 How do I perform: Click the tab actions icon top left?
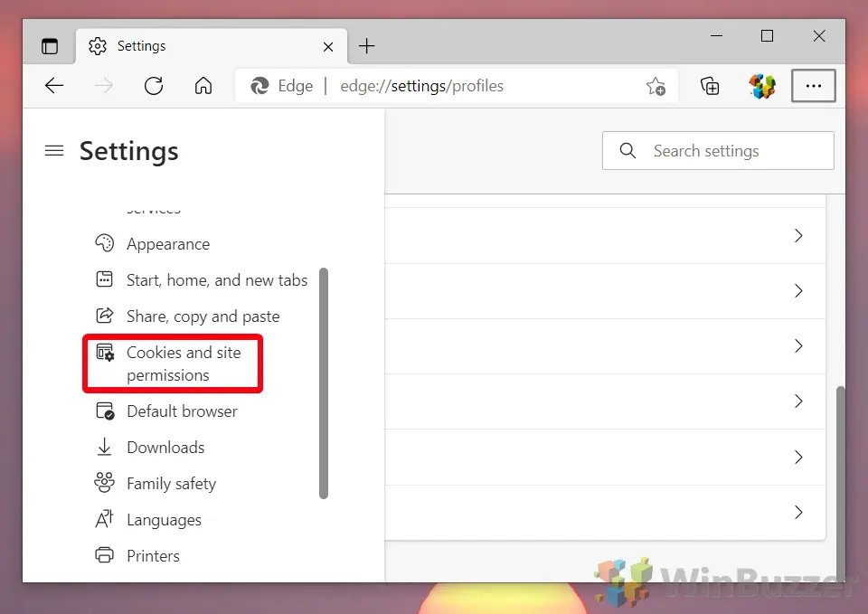tap(50, 46)
